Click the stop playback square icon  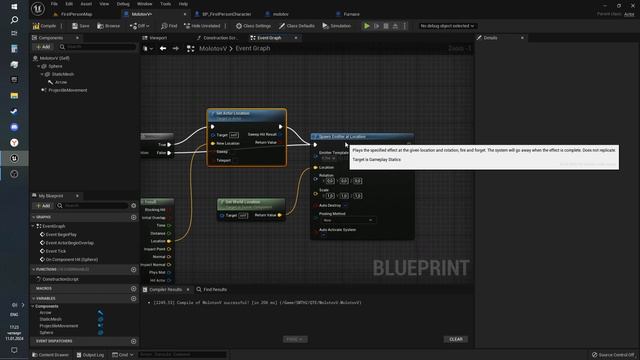[x=386, y=26]
